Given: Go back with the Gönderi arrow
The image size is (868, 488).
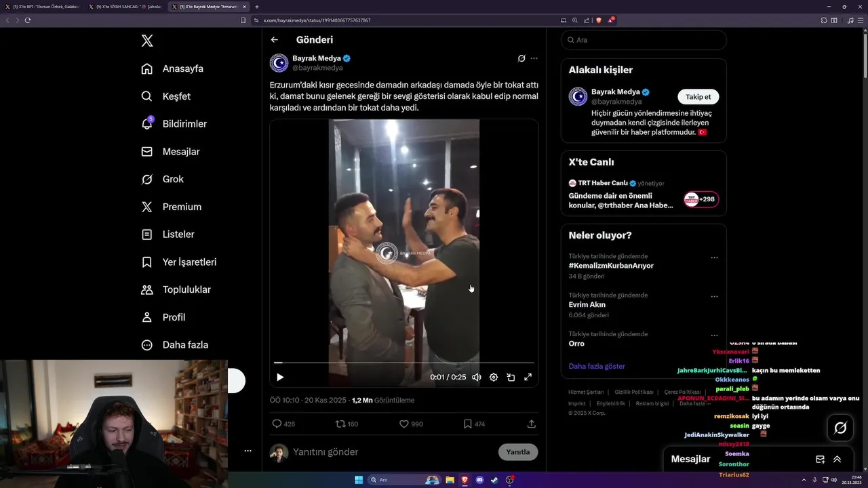Looking at the screenshot, I should click(x=274, y=40).
